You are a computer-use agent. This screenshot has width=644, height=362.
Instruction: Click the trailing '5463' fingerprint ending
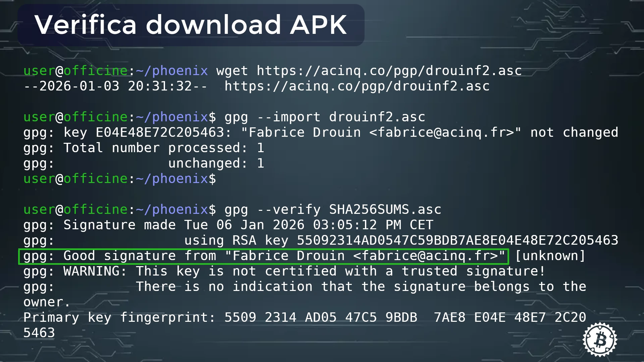pyautogui.click(x=39, y=333)
